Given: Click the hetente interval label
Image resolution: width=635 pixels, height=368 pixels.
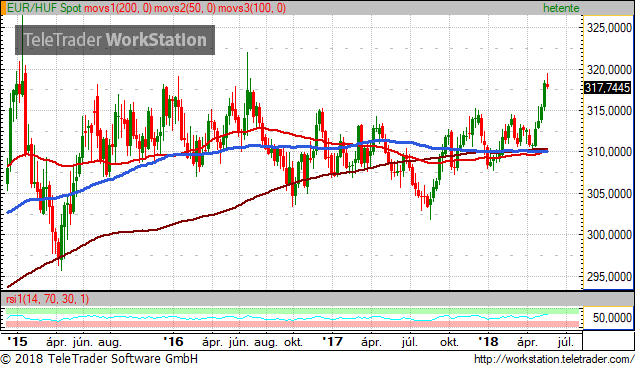Looking at the screenshot, I should tap(561, 8).
